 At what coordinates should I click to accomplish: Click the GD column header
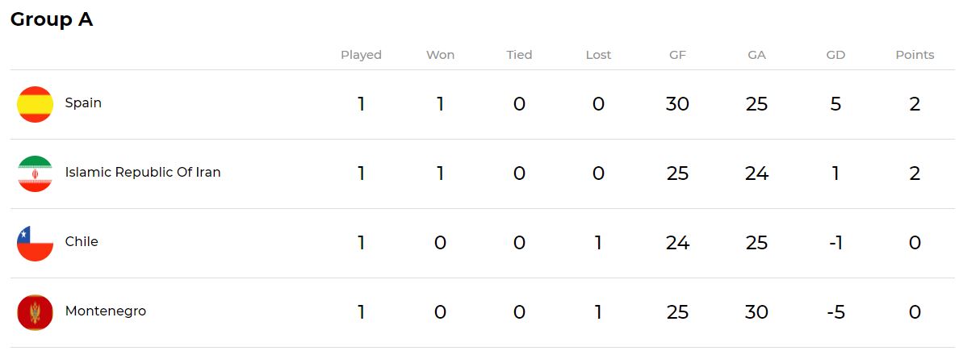pyautogui.click(x=836, y=55)
